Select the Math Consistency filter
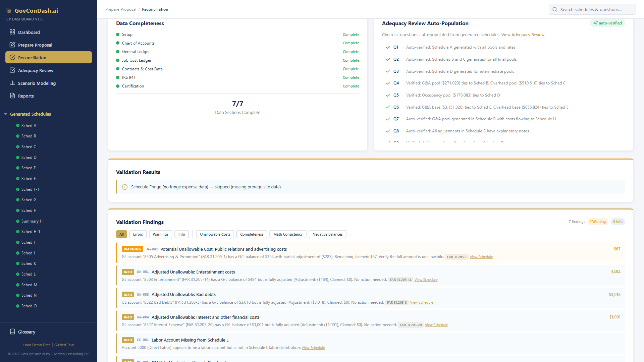 pyautogui.click(x=288, y=234)
